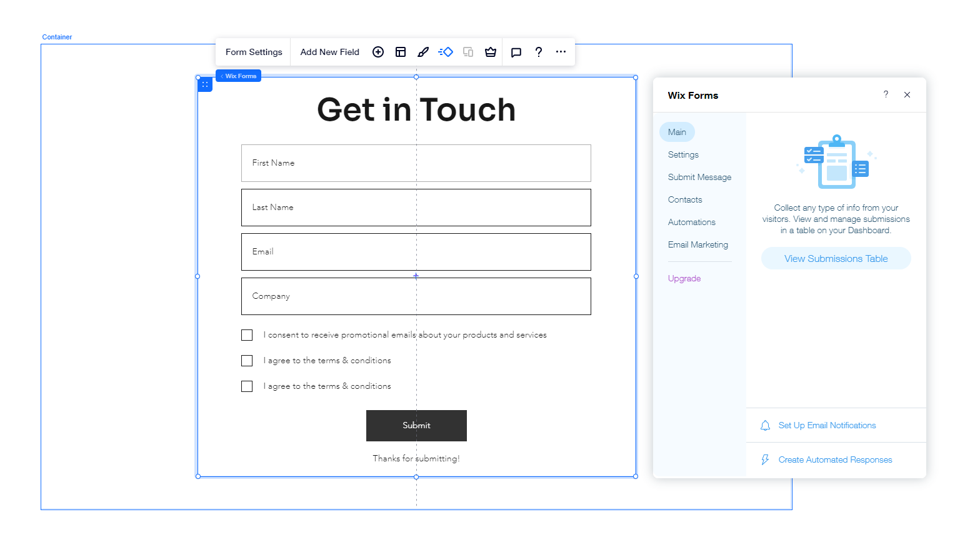The image size is (980, 542).
Task: Click Add New Field button
Action: (329, 52)
